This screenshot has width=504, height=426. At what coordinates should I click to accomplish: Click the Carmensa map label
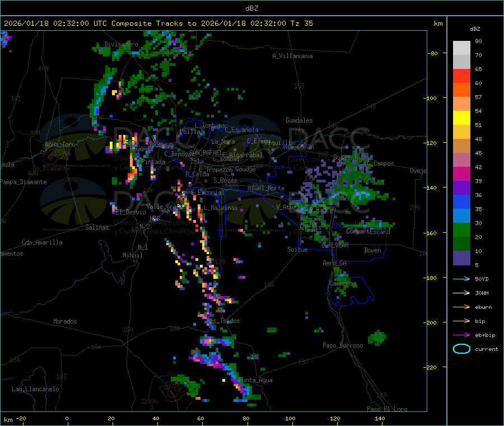pyautogui.click(x=343, y=284)
